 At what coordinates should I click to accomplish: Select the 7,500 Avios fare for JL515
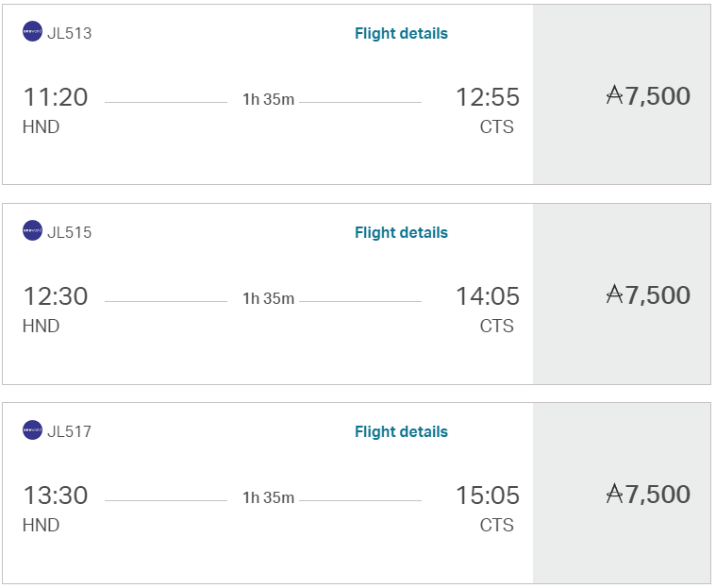point(622,294)
